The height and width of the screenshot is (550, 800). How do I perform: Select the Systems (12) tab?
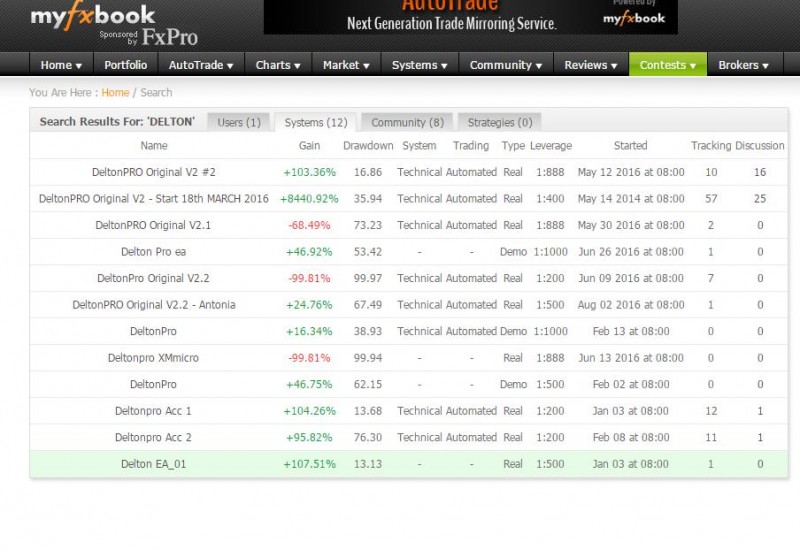(316, 122)
